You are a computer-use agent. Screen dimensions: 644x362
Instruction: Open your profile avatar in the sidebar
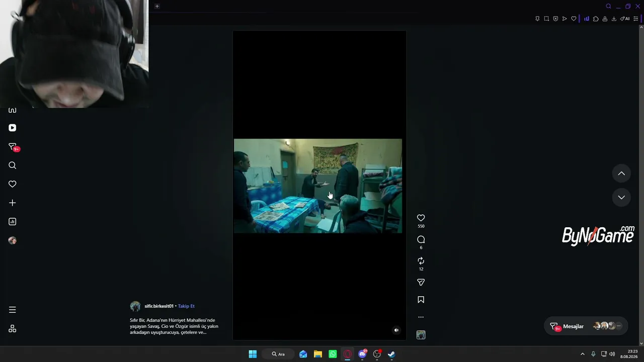[x=13, y=240]
